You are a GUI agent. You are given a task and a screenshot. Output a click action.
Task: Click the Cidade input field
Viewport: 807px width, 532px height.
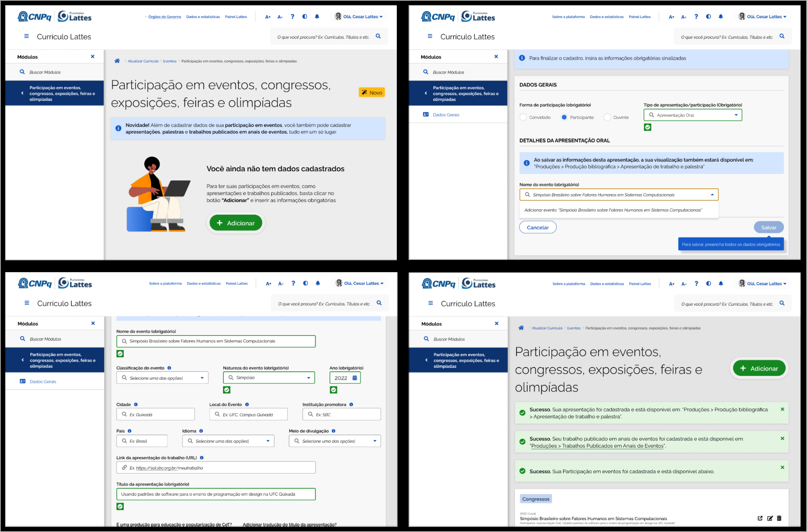pos(155,414)
